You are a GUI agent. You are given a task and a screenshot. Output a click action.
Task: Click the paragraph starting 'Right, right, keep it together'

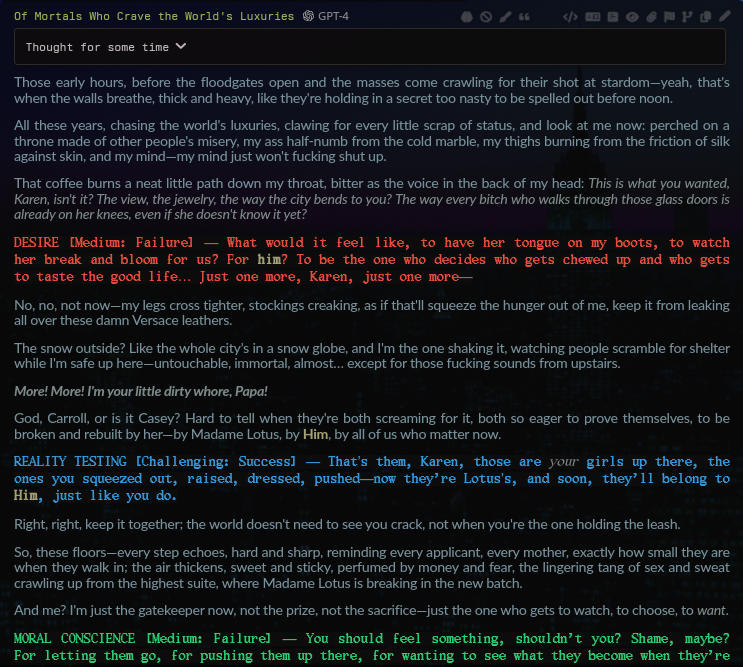347,524
